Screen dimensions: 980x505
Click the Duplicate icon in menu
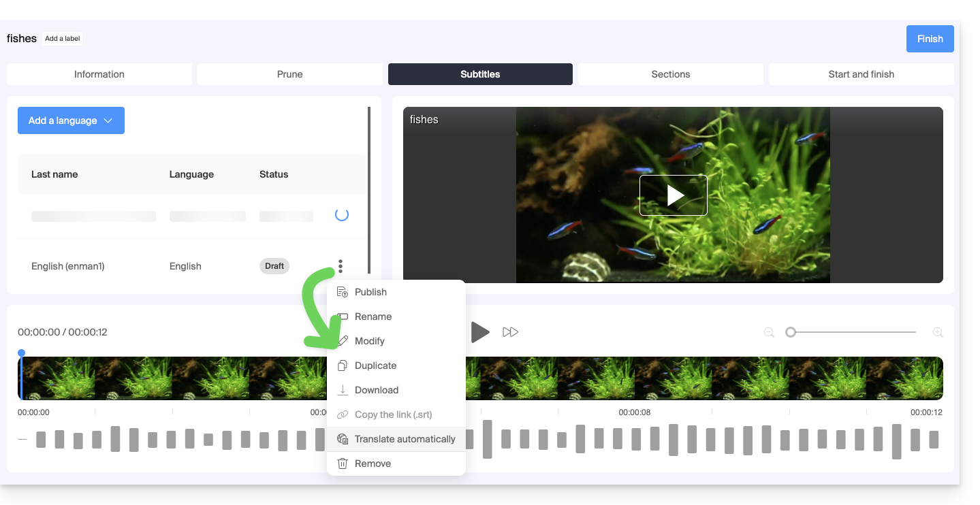pyautogui.click(x=343, y=365)
